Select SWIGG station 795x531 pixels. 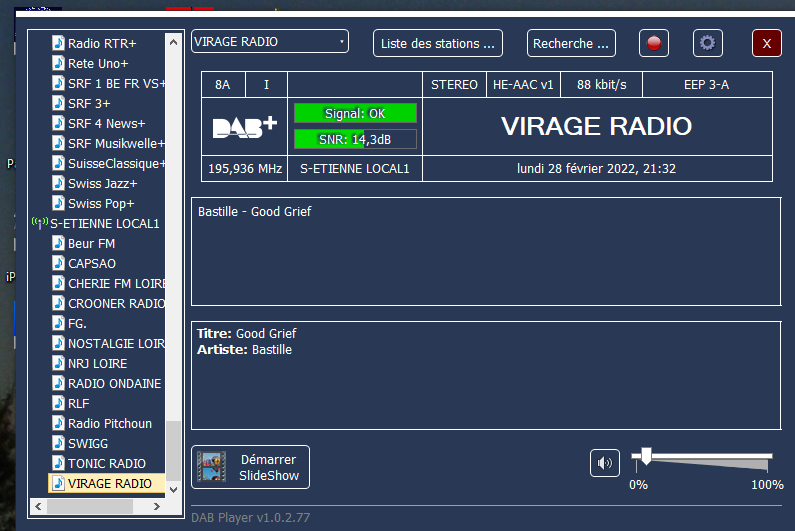pos(88,444)
